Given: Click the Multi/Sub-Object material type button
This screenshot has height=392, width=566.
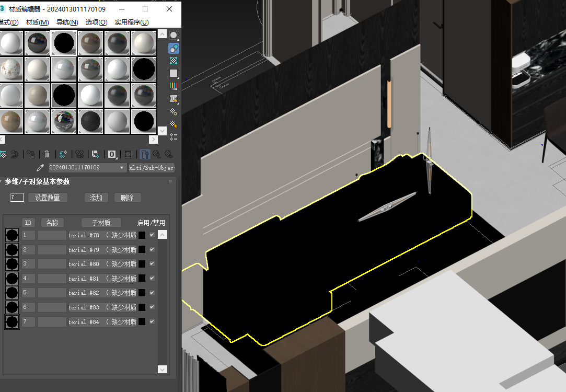Looking at the screenshot, I should (152, 168).
